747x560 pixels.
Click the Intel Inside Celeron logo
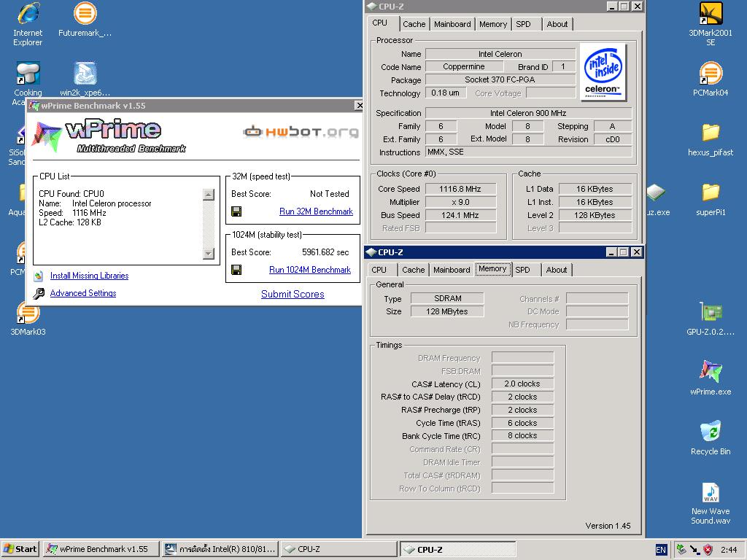pyautogui.click(x=603, y=72)
